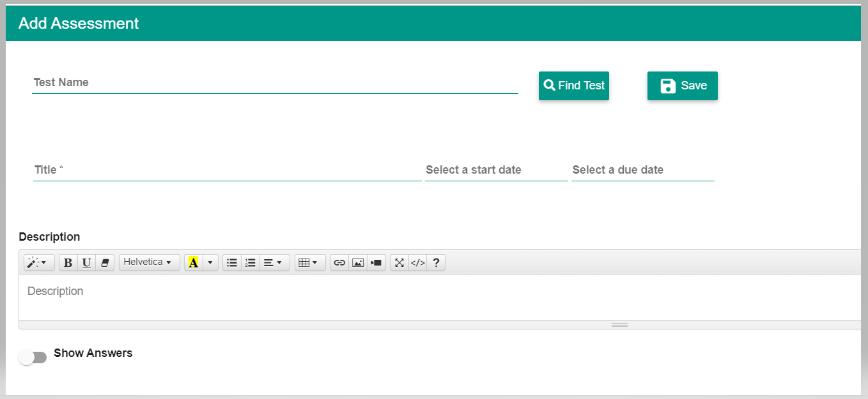The image size is (868, 399).
Task: Expand the text color options arrow
Action: coord(210,262)
